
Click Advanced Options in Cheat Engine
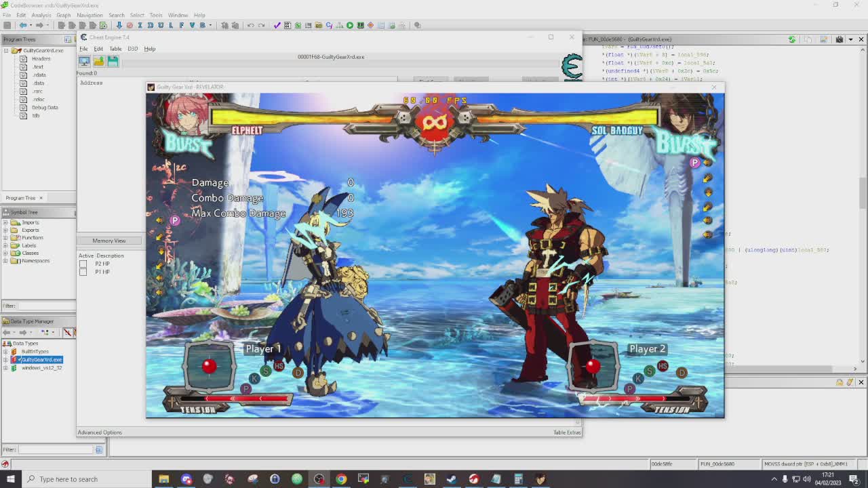(x=100, y=432)
